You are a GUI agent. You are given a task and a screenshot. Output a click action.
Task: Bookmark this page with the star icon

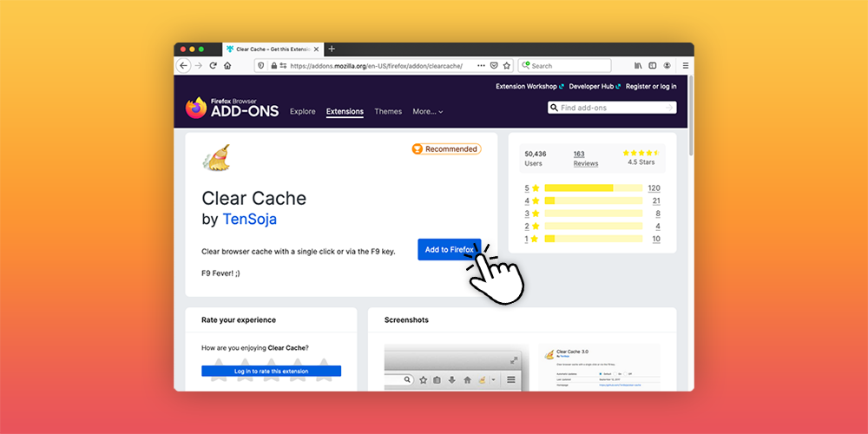(x=507, y=65)
